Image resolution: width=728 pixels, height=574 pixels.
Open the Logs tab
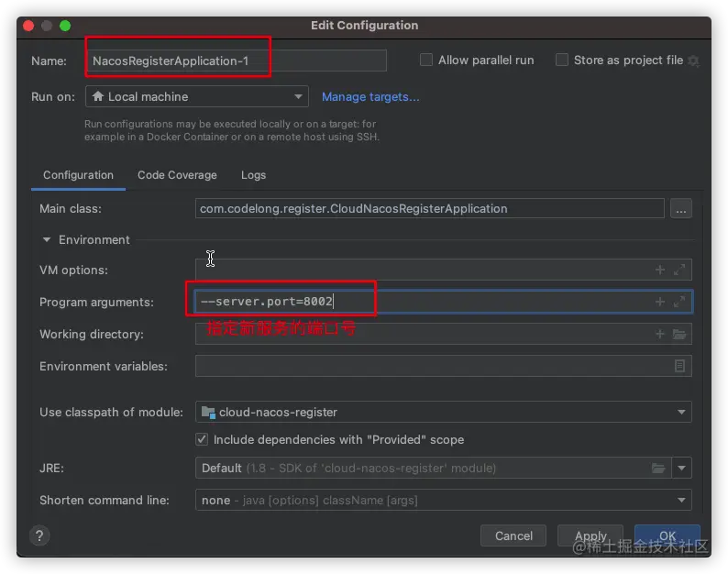(253, 175)
